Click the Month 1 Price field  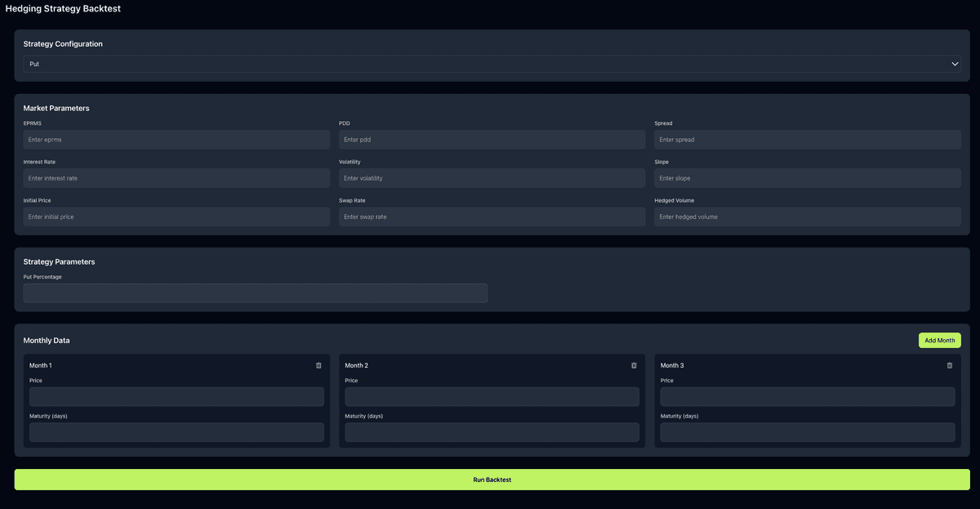pos(176,396)
